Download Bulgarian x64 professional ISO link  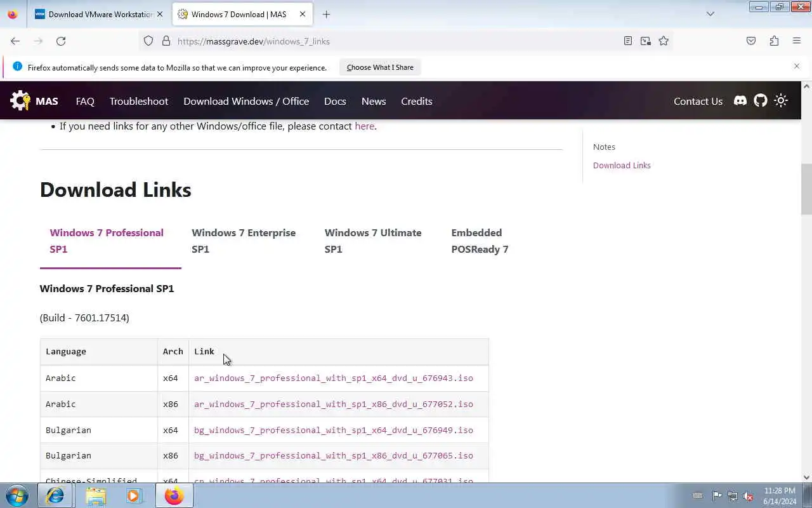click(x=334, y=430)
